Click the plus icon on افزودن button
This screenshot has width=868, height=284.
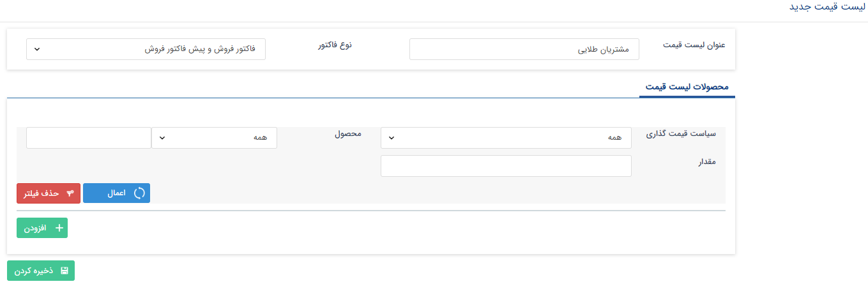pyautogui.click(x=59, y=228)
